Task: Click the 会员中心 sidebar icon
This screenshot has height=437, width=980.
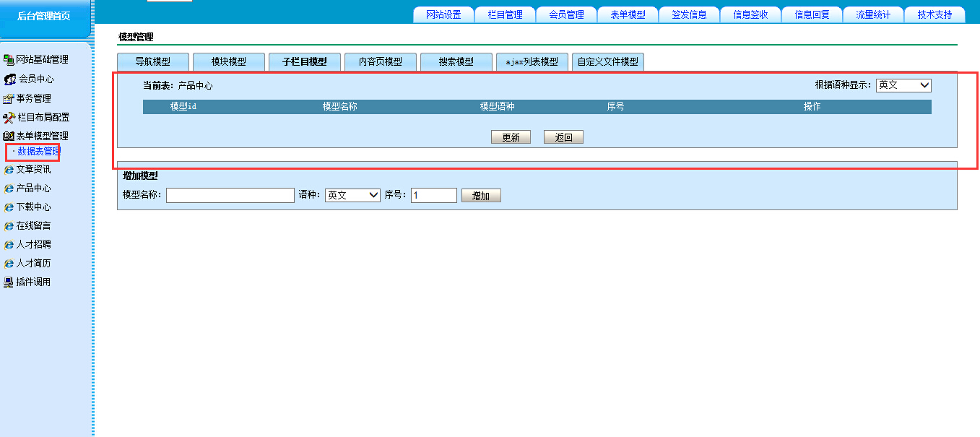Action: [x=9, y=79]
